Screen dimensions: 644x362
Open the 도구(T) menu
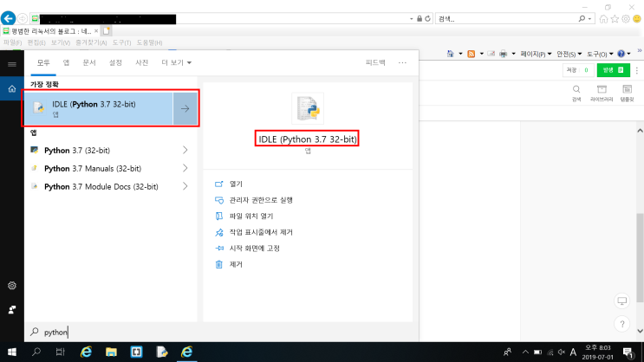[121, 42]
